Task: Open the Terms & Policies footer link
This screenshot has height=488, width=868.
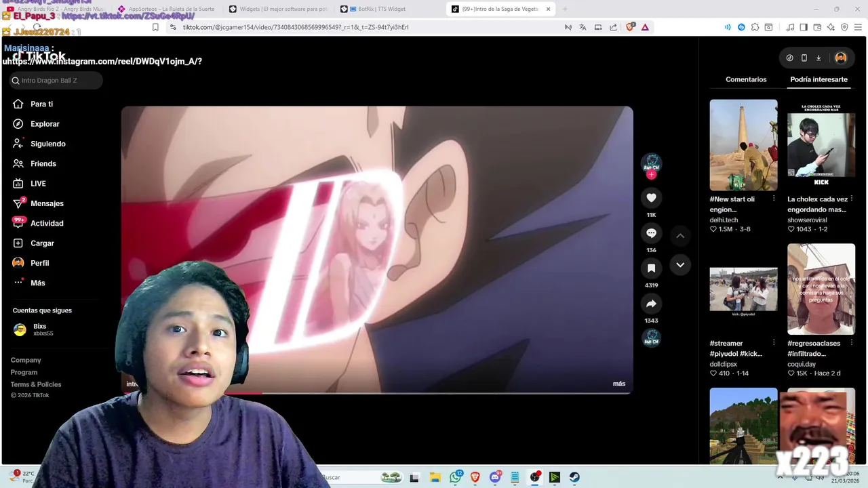Action: pos(36,384)
